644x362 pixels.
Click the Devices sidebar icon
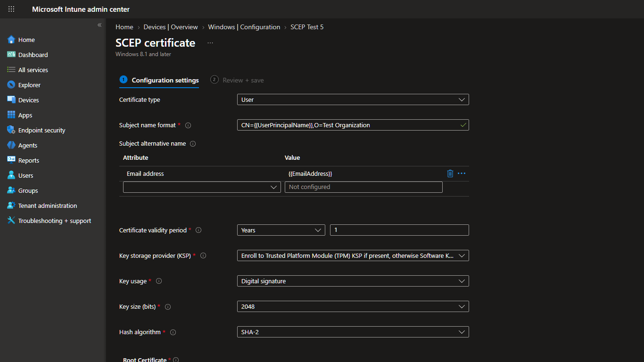point(11,100)
